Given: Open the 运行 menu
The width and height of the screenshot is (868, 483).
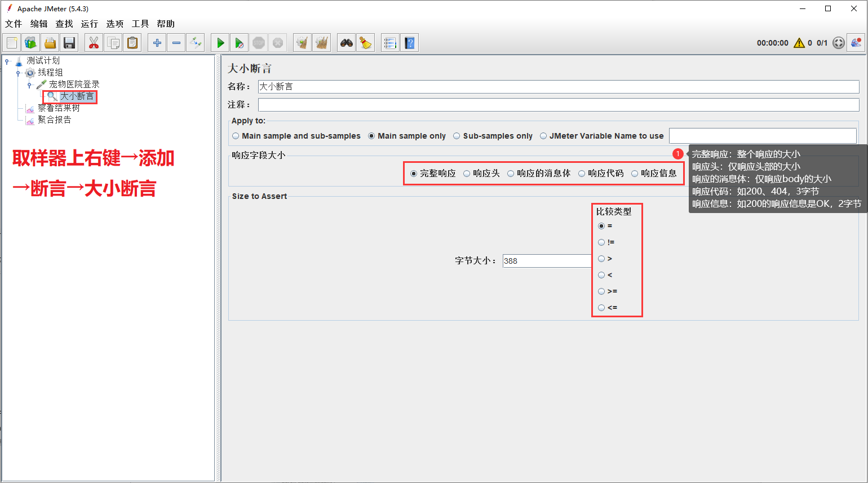Looking at the screenshot, I should [89, 24].
